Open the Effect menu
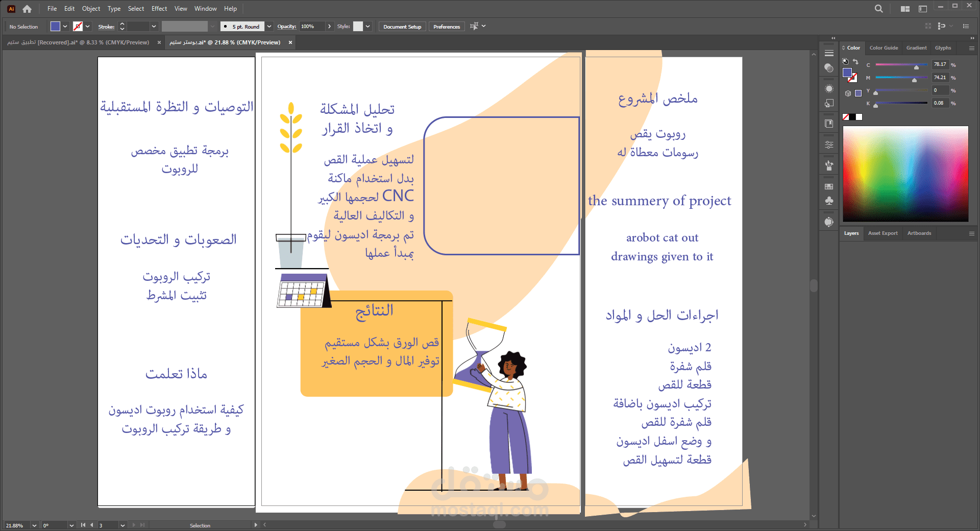 click(x=159, y=9)
